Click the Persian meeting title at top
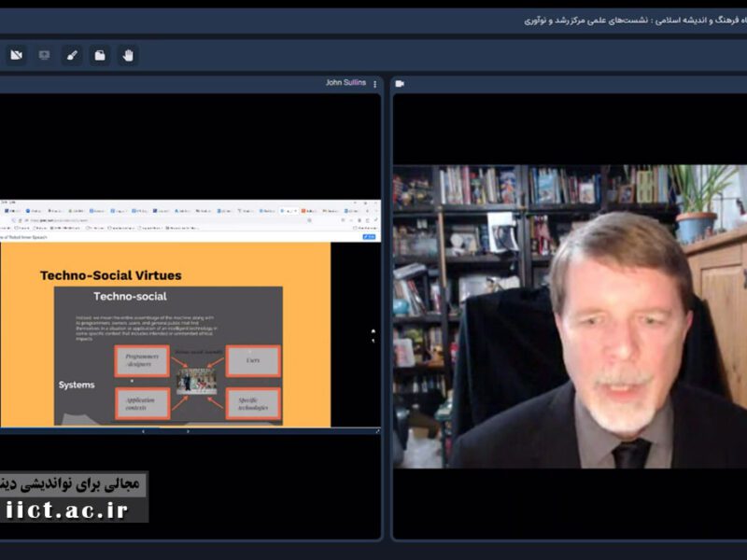Screen dimensions: 747x560 pos(635,21)
